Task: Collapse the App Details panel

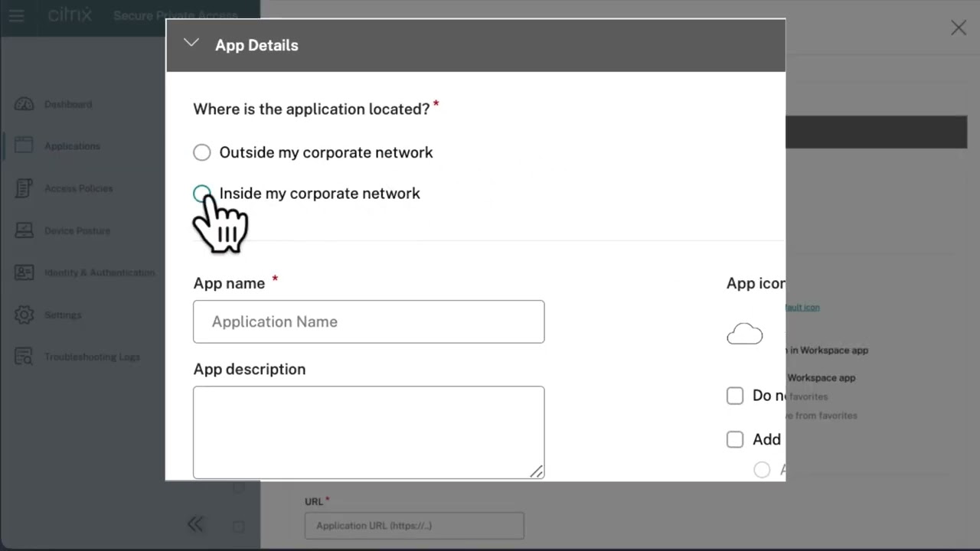Action: coord(191,44)
